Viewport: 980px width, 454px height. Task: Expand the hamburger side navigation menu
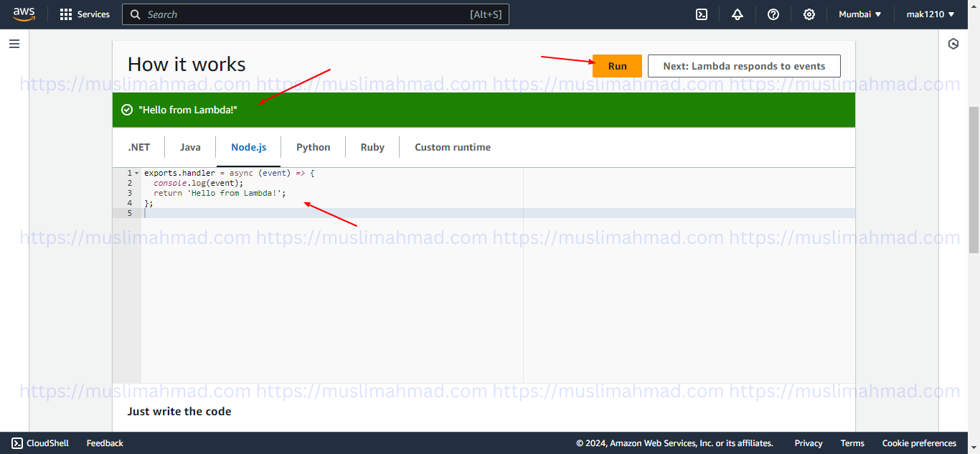(x=14, y=44)
